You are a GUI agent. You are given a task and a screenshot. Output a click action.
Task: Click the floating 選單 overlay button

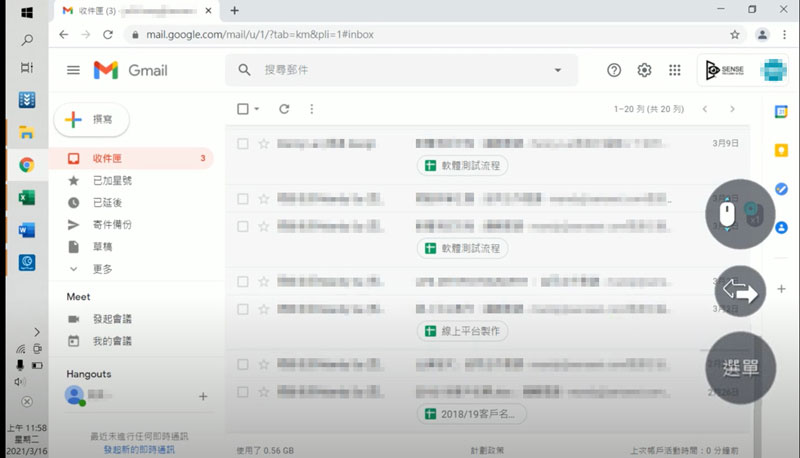coord(741,368)
